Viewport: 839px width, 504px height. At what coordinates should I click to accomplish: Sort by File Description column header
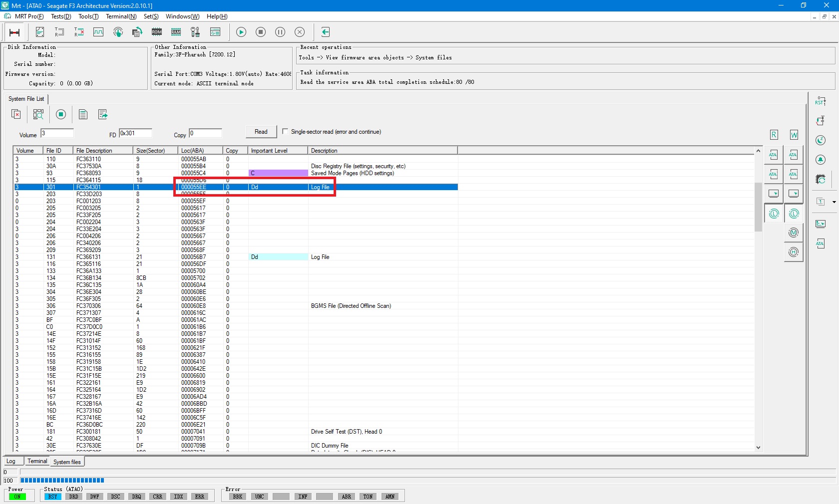tap(103, 151)
